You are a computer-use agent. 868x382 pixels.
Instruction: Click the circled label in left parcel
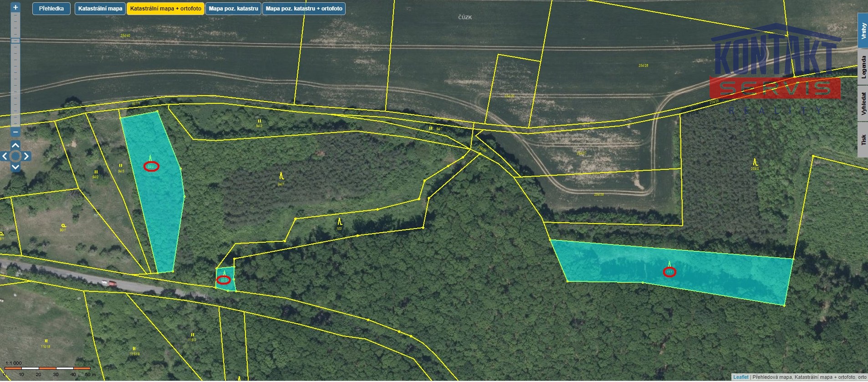[x=151, y=167]
